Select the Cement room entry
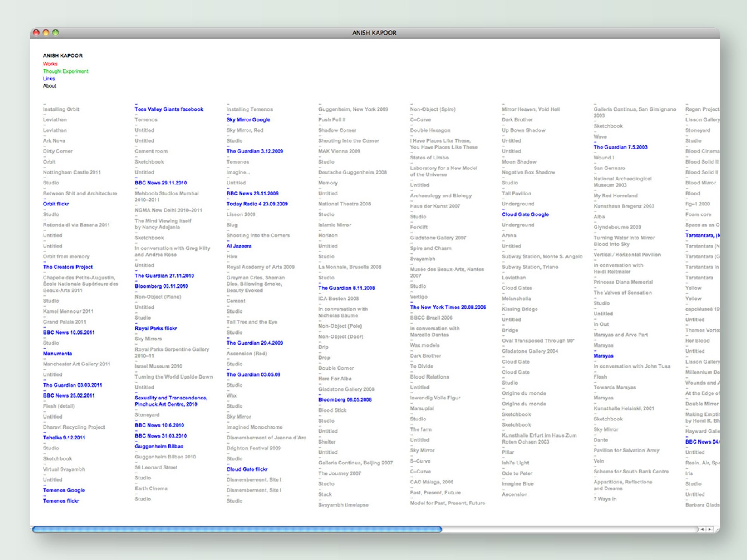 pos(151,151)
